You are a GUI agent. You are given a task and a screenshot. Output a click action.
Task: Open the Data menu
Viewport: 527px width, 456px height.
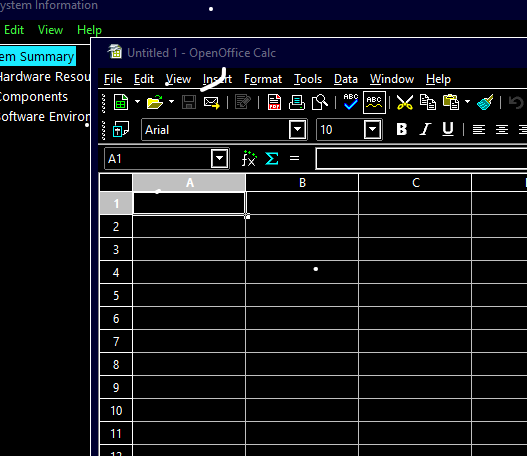point(346,79)
